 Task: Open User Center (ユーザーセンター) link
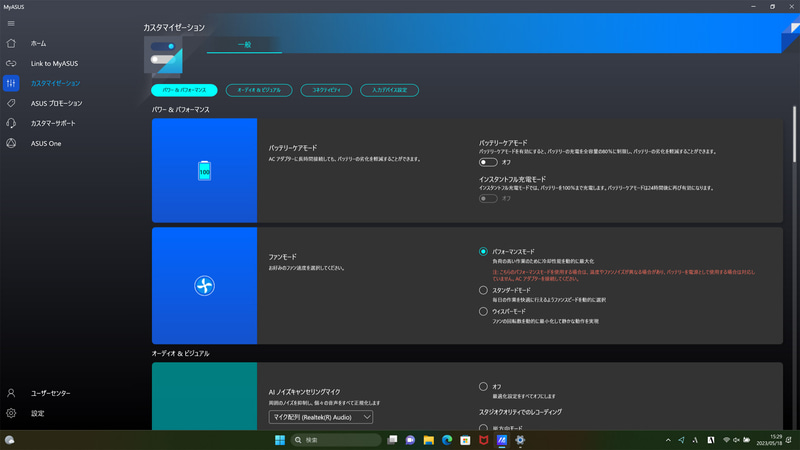coord(51,393)
